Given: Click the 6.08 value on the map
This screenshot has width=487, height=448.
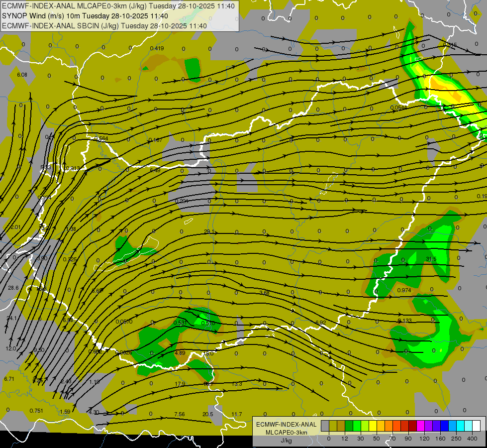Looking at the screenshot, I should [x=22, y=75].
